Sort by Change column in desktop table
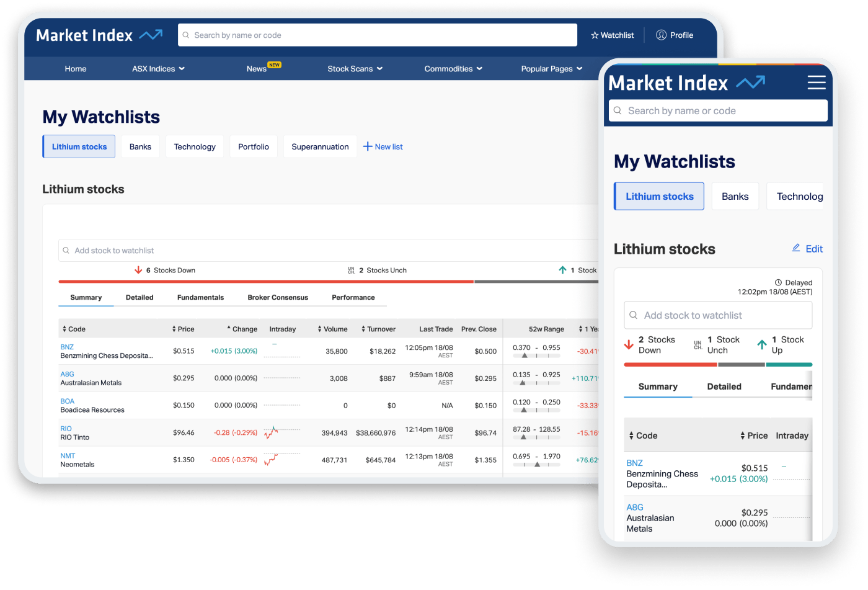This screenshot has height=590, width=868. point(242,329)
